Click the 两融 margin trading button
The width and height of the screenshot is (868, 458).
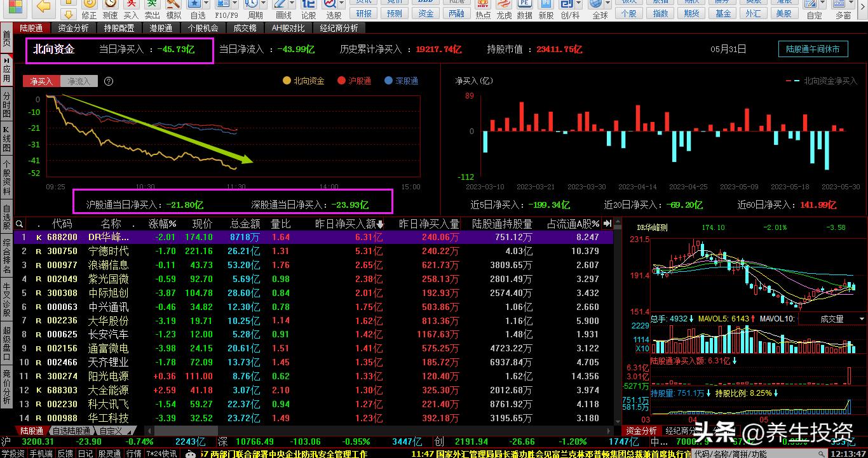pyautogui.click(x=456, y=13)
